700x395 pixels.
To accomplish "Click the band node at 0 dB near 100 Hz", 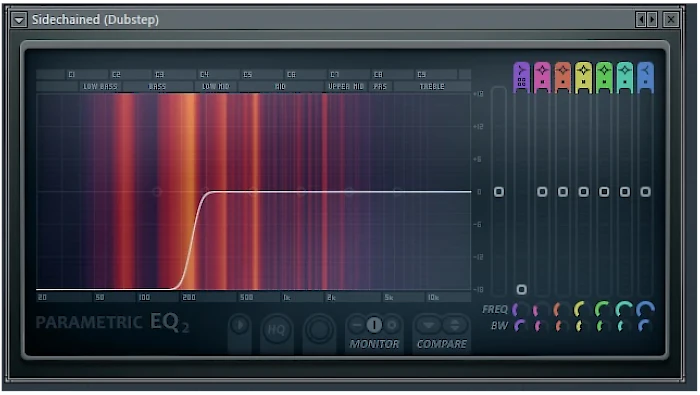I will pyautogui.click(x=157, y=192).
